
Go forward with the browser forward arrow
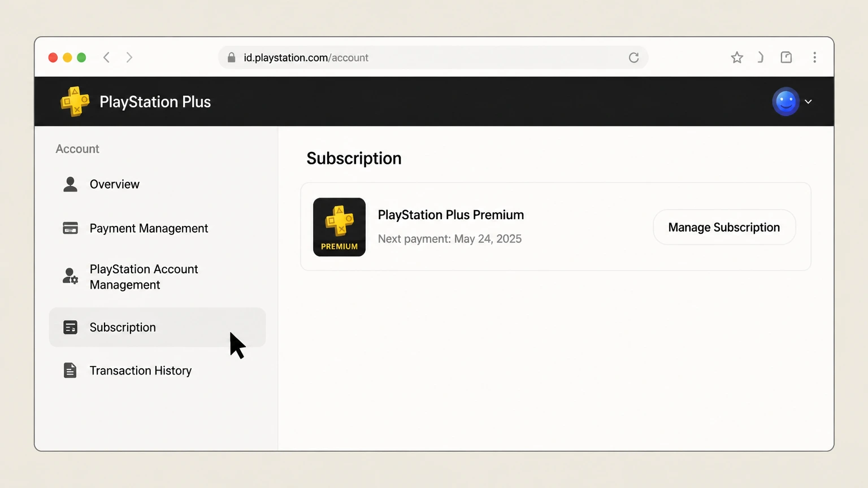tap(129, 57)
